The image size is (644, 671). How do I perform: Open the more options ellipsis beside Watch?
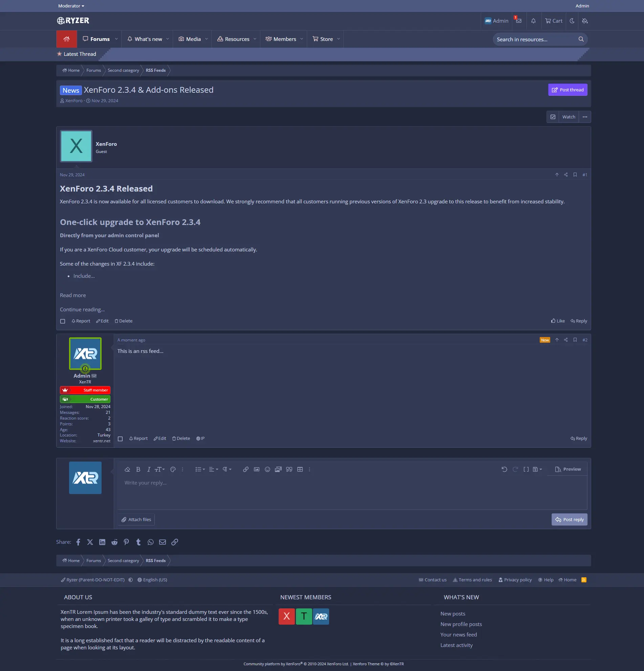[585, 117]
